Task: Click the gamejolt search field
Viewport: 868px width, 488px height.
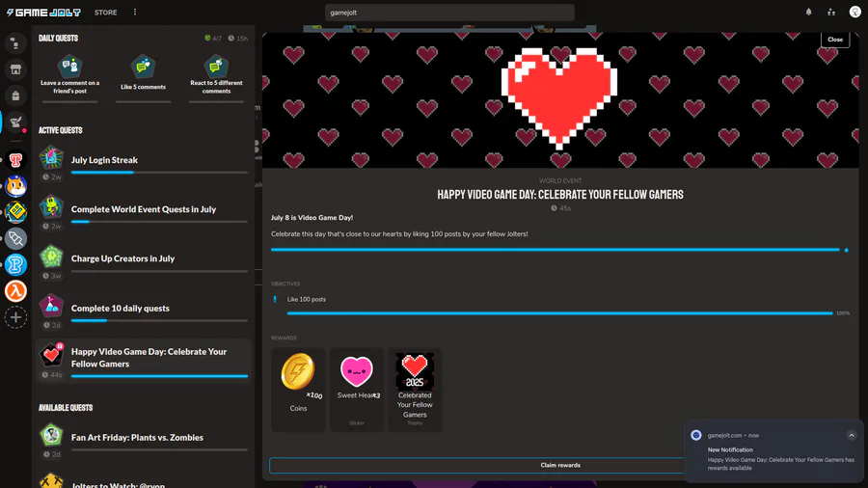Action: [449, 13]
